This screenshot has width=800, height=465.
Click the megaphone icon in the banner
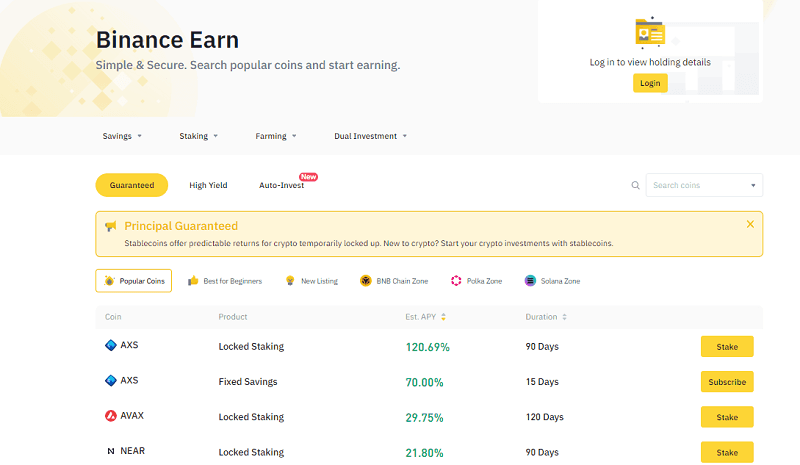[111, 226]
